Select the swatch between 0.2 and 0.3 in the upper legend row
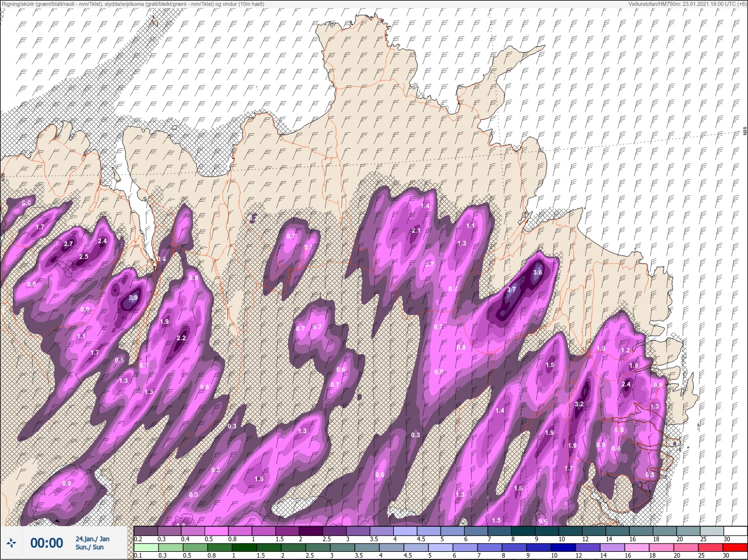This screenshot has height=560, width=748. click(x=146, y=531)
